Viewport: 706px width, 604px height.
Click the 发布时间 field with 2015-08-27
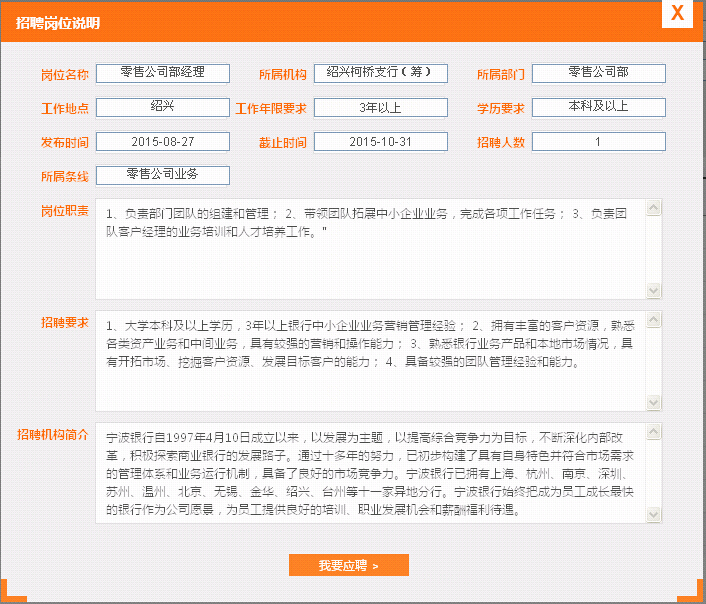click(x=163, y=142)
